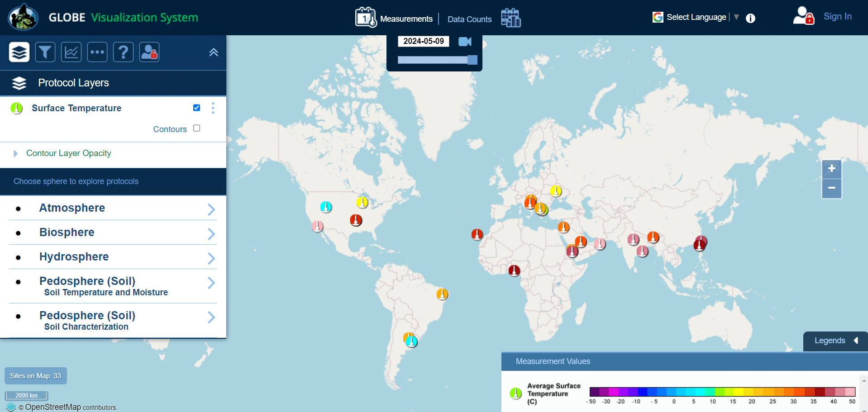Open the info icon beside language selector

pos(750,18)
